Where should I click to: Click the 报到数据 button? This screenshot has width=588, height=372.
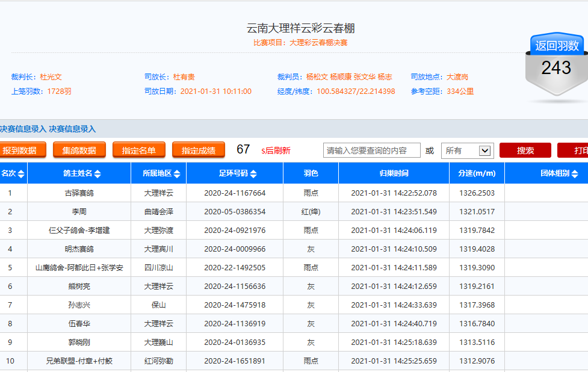click(x=23, y=150)
